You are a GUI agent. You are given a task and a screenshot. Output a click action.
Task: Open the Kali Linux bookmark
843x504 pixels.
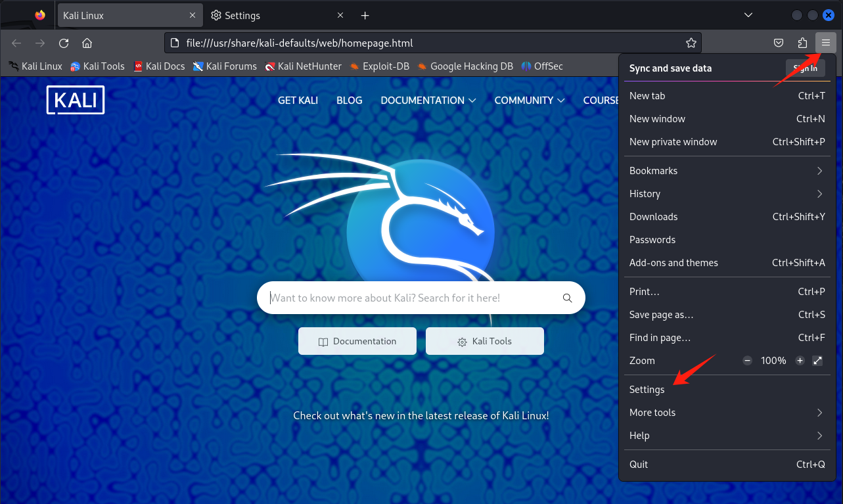(x=35, y=66)
